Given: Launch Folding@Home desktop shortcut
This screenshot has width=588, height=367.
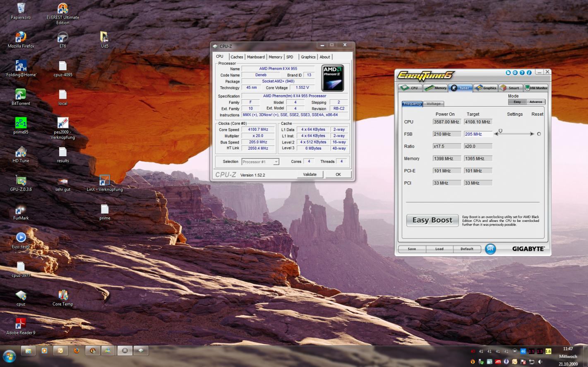Looking at the screenshot, I should point(21,68).
